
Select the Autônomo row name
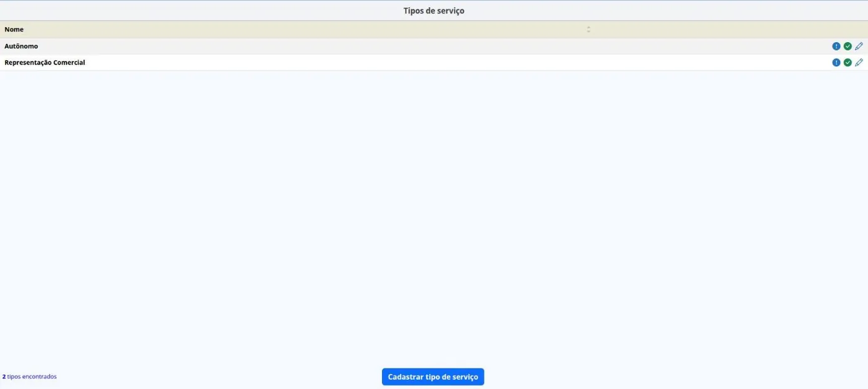click(21, 47)
